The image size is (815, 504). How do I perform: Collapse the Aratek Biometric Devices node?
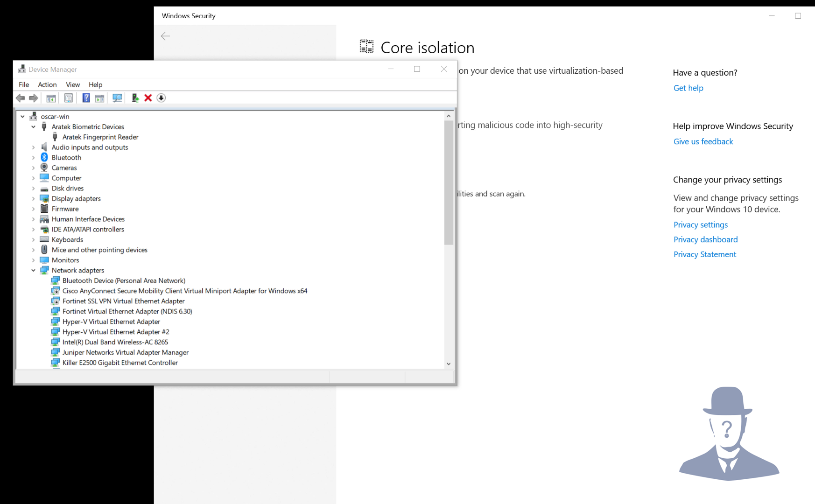pyautogui.click(x=33, y=127)
